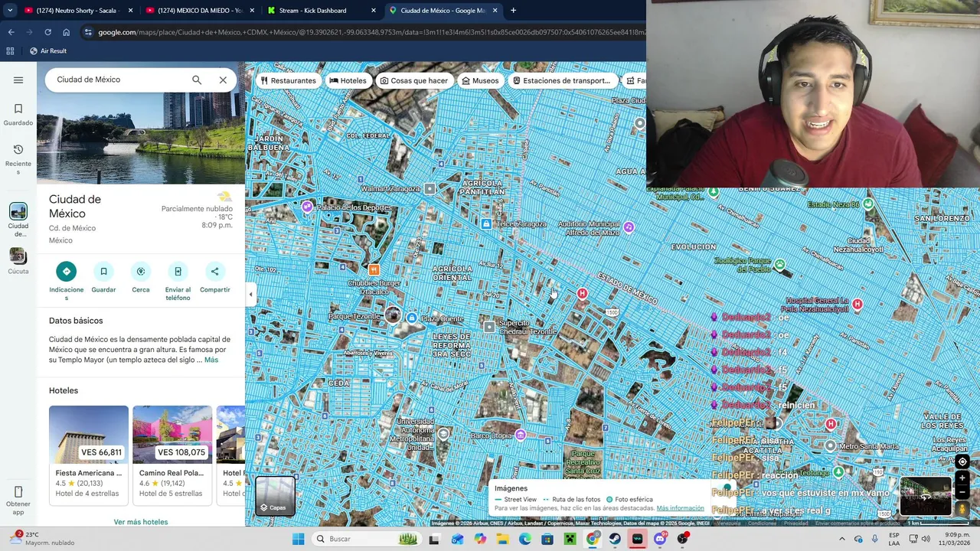Switch to the Stream - Kick Dashboard tab
Viewport: 980px width, 551px height.
tap(322, 11)
